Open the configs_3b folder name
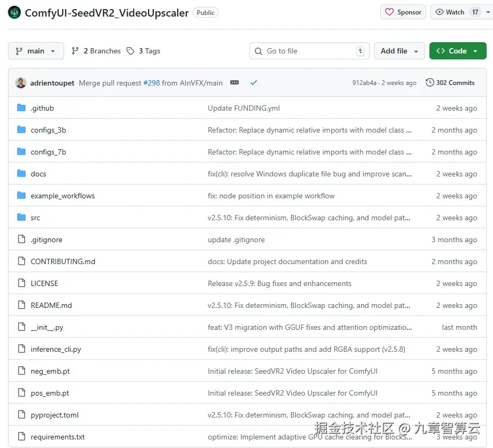Screen dimensions: 493x448 click(x=49, y=130)
